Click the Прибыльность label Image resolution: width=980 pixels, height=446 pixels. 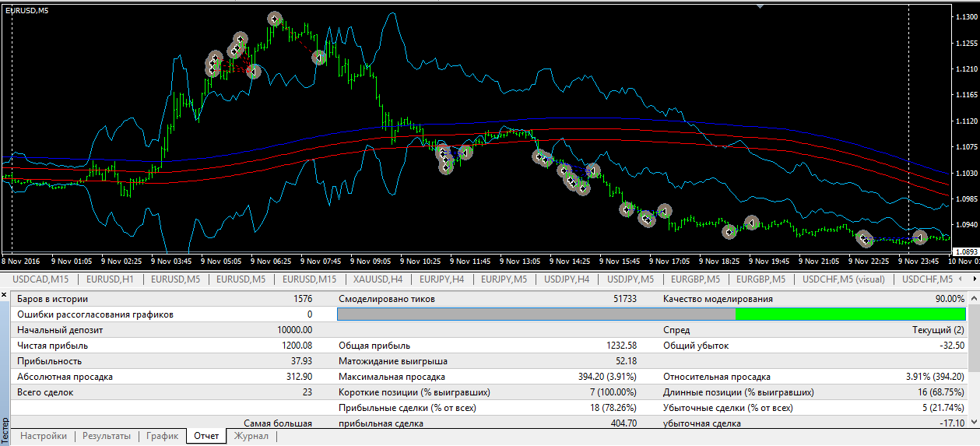[49, 361]
